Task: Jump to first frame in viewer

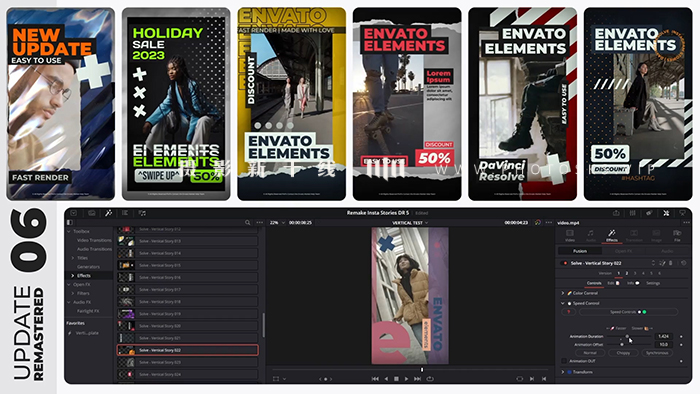Action: coord(375,378)
